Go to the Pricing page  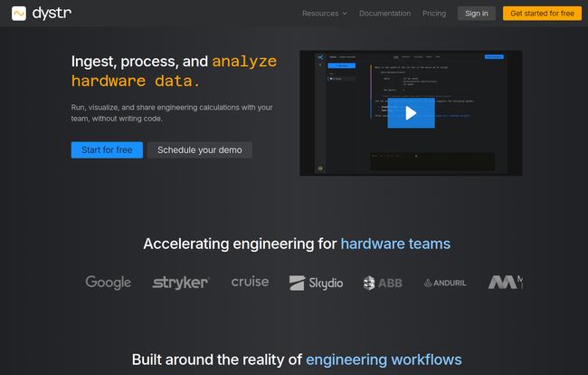click(434, 14)
